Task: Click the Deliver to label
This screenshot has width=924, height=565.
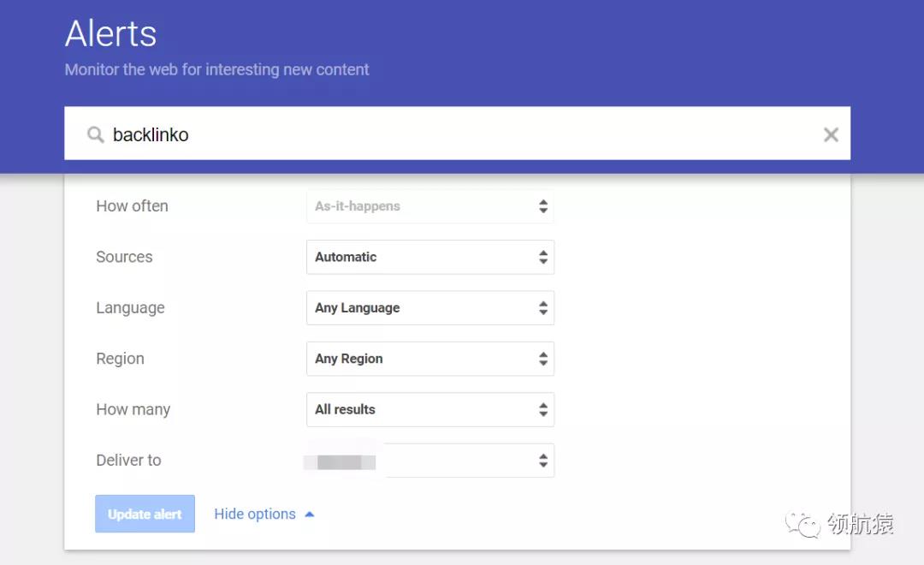Action: 128,461
